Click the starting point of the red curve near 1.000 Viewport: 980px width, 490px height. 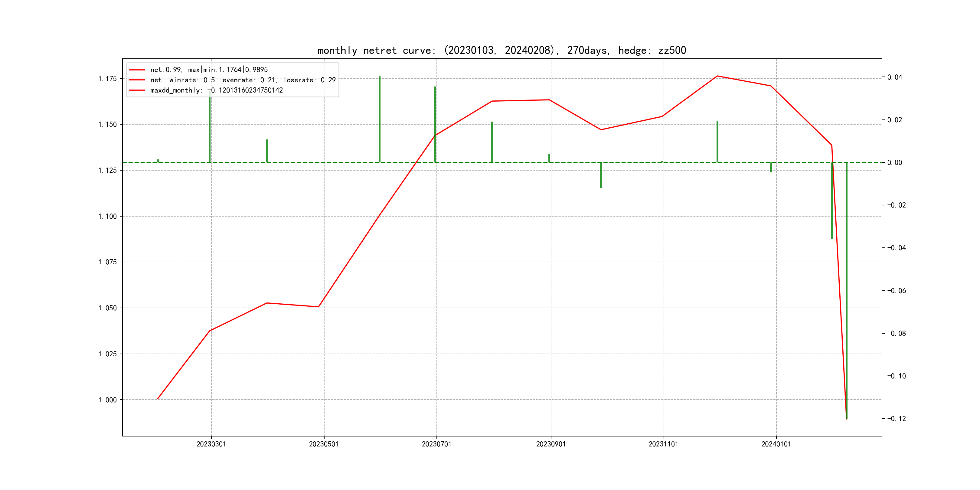pos(158,398)
